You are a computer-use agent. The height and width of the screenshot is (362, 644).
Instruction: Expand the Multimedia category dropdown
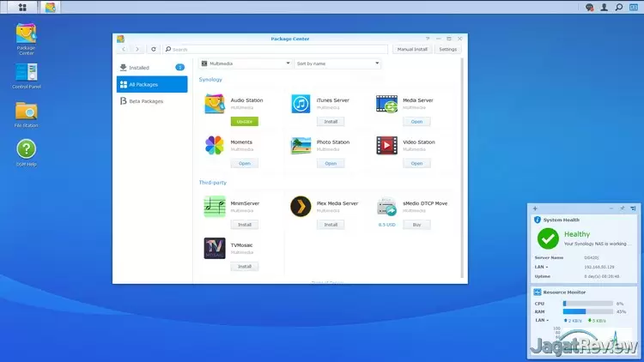246,63
